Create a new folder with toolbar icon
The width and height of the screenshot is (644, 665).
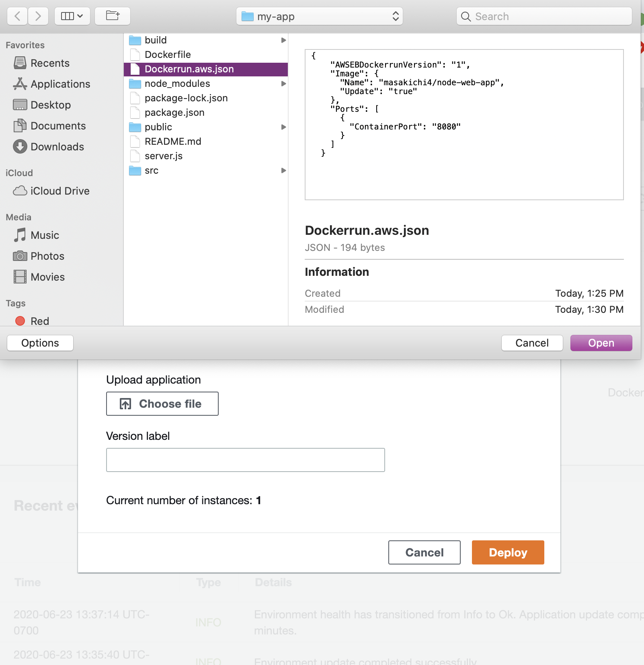tap(113, 16)
